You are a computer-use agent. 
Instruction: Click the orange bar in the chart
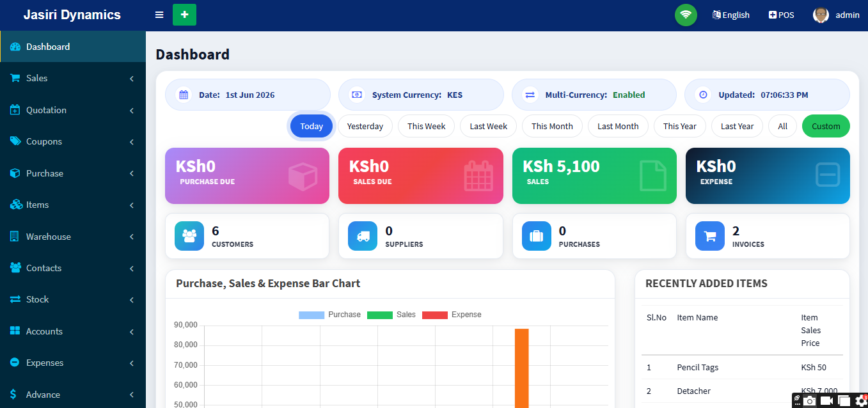tap(522, 368)
